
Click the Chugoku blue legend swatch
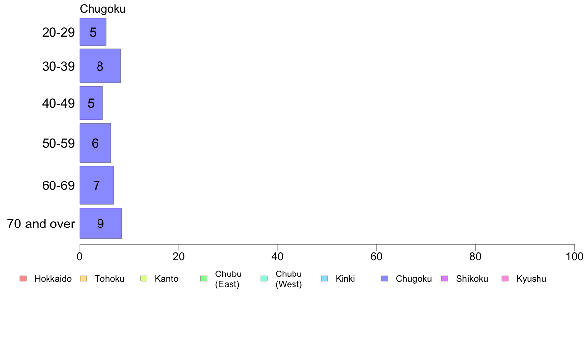[x=385, y=278]
